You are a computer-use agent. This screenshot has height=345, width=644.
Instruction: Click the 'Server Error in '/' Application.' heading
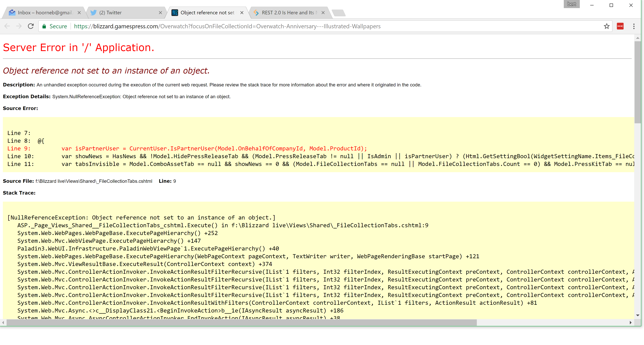[x=79, y=48]
